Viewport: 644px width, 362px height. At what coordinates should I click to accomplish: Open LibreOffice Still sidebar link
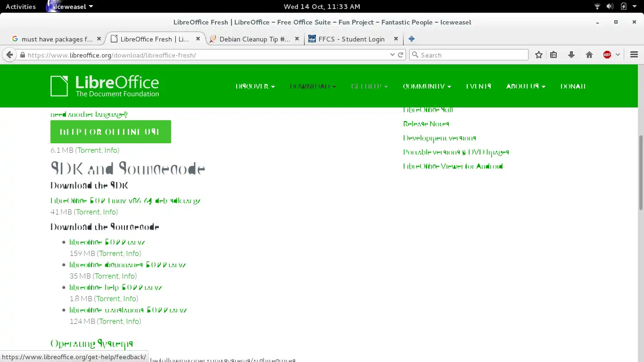428,110
